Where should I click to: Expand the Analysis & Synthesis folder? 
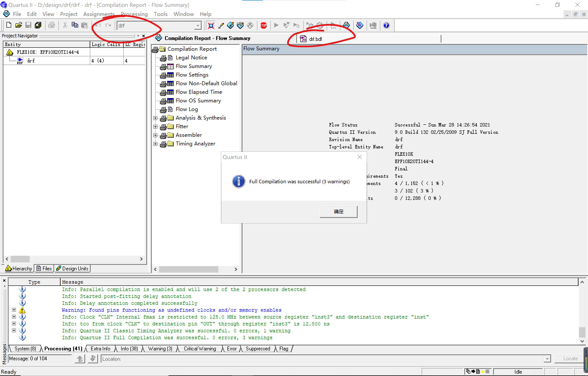click(155, 118)
